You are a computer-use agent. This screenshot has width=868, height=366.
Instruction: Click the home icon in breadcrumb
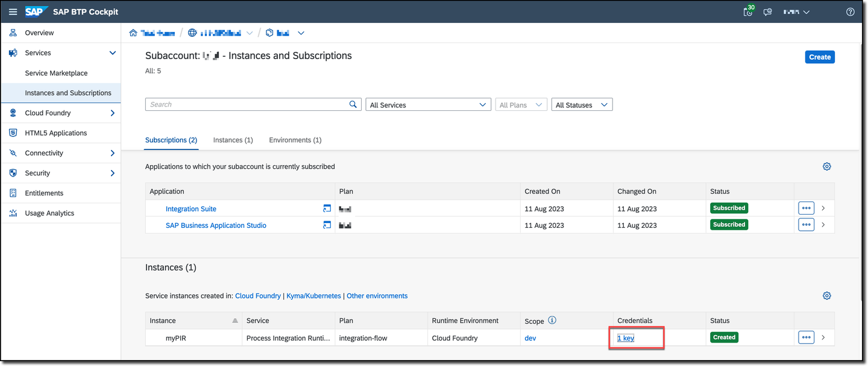[133, 33]
